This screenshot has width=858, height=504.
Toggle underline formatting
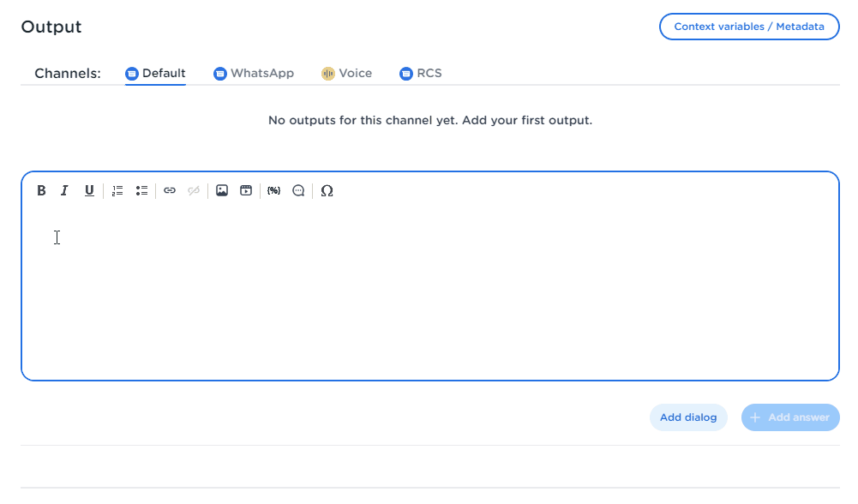89,190
